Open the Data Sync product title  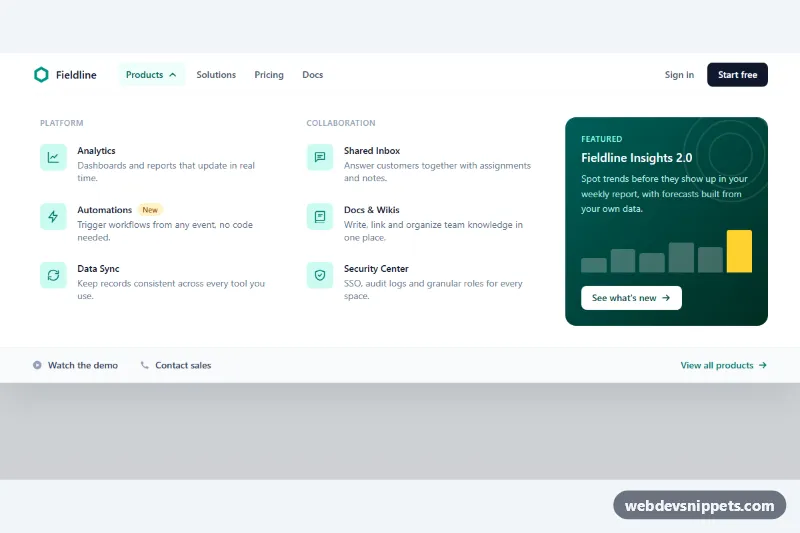[98, 269]
